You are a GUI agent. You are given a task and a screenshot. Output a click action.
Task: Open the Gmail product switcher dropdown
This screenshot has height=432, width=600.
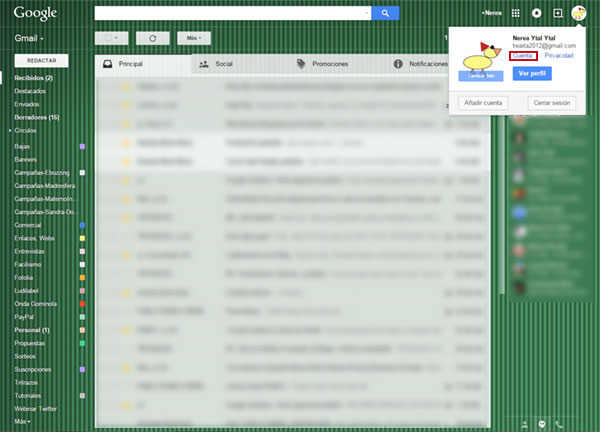(x=29, y=38)
